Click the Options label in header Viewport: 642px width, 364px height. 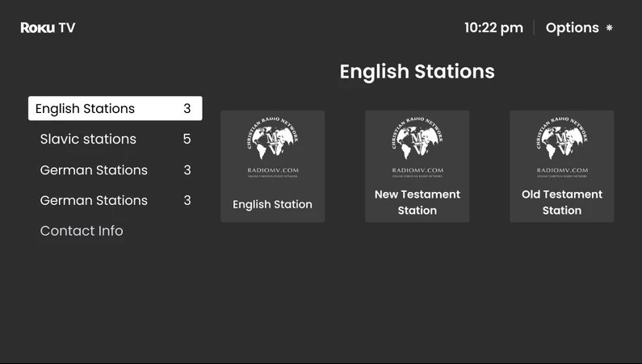point(572,27)
